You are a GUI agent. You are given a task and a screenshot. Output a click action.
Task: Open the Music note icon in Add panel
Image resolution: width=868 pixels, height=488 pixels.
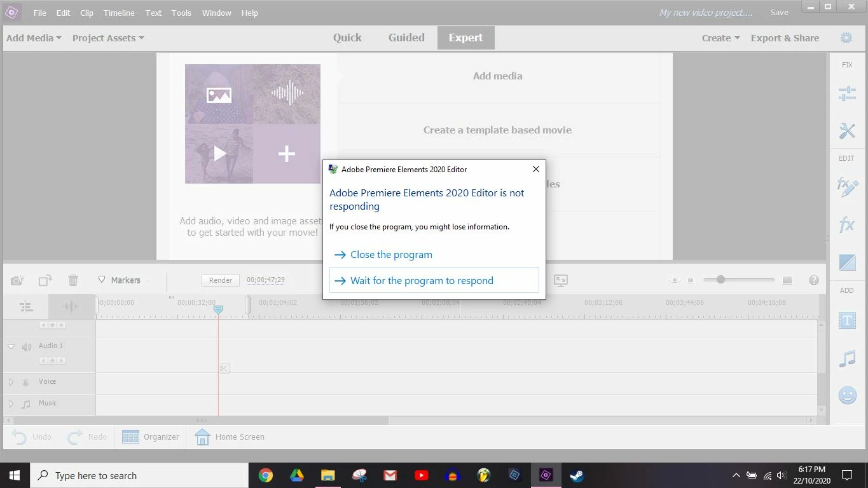click(x=847, y=358)
